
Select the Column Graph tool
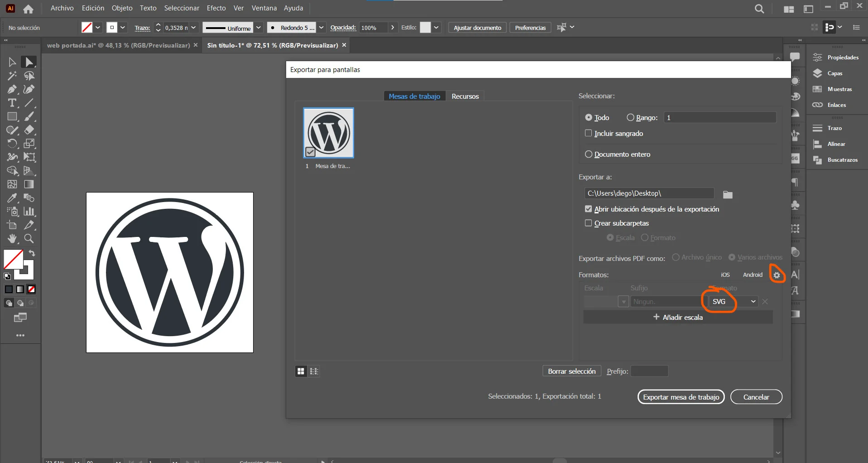(29, 212)
